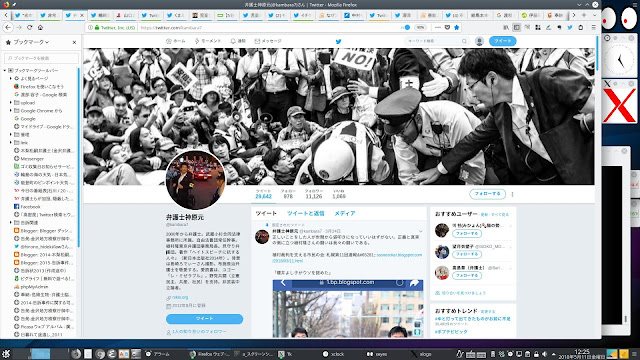Viewport: 640px width, 360px height.
Task: Follow this profile with the Follow button
Action: 487,194
